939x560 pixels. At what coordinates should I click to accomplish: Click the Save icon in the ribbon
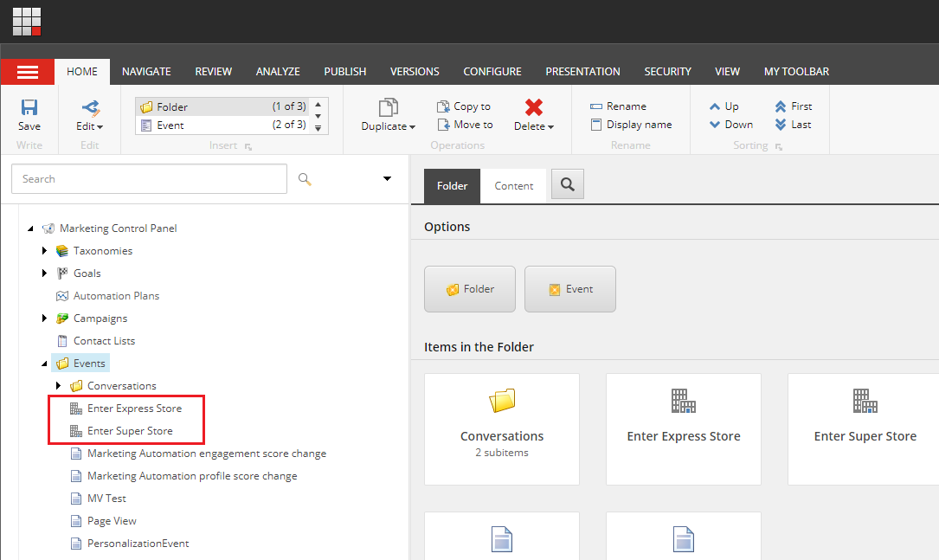point(29,107)
